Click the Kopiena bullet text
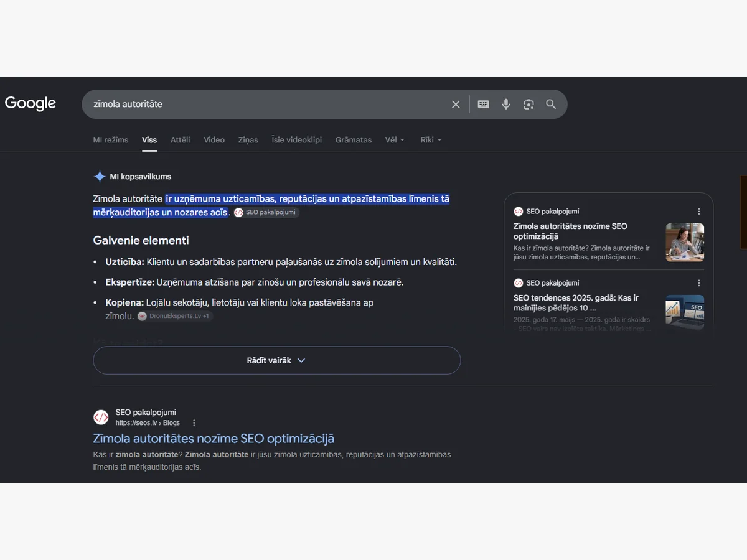The width and height of the screenshot is (747, 560). coord(240,309)
